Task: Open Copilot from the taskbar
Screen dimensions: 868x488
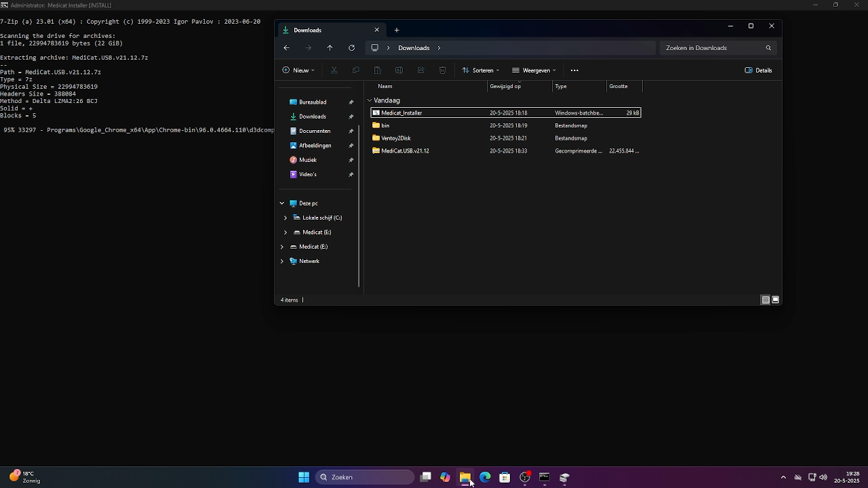Action: [445, 477]
